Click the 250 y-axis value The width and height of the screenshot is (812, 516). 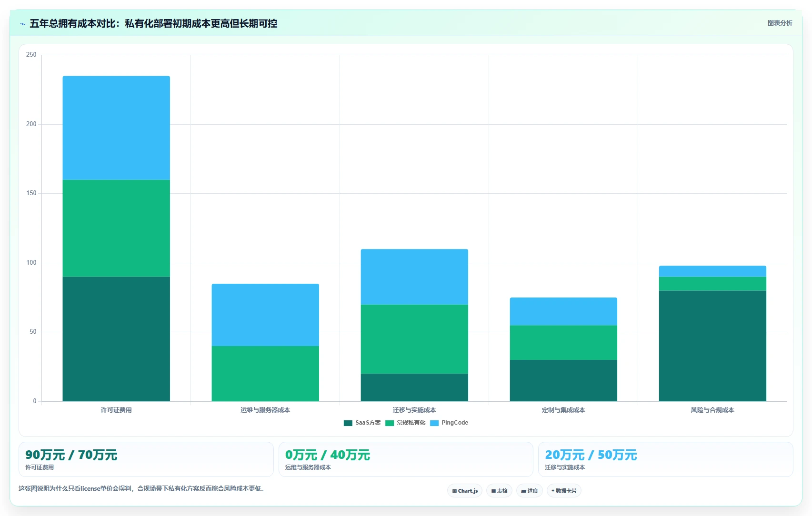31,55
